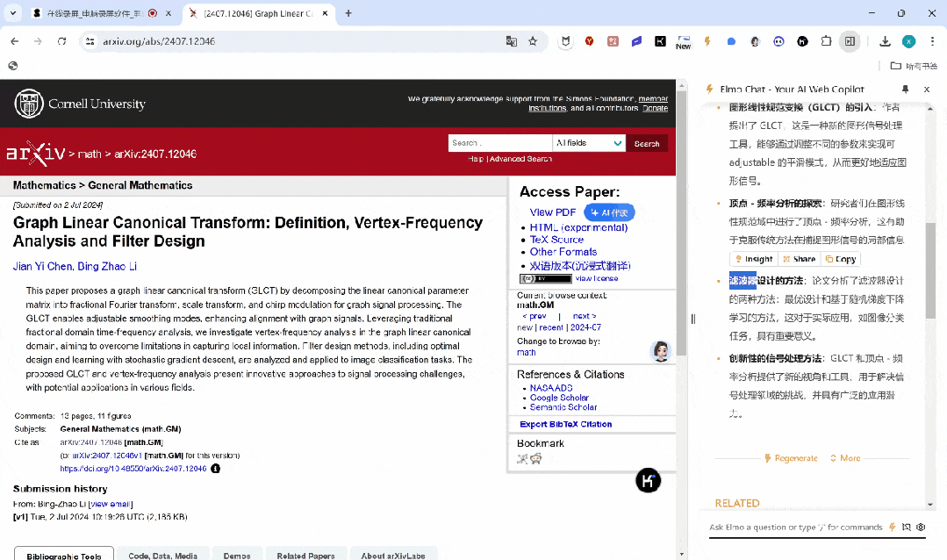Open the Advanced Search link
Image resolution: width=947 pixels, height=560 pixels.
pyautogui.click(x=520, y=159)
